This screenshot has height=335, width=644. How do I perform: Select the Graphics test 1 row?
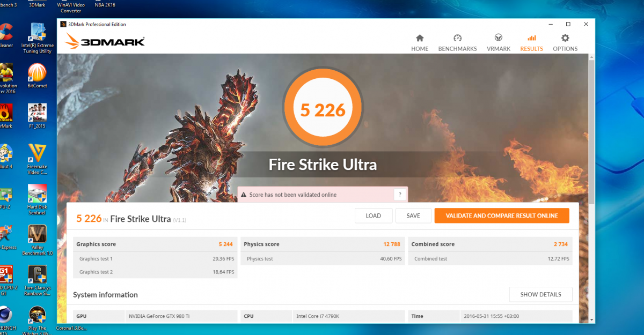155,258
